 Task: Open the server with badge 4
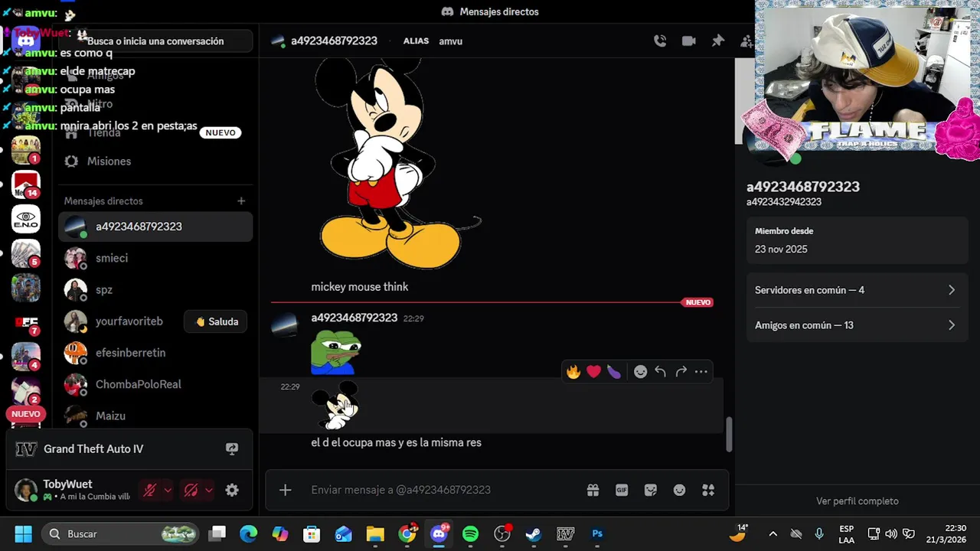(x=25, y=356)
